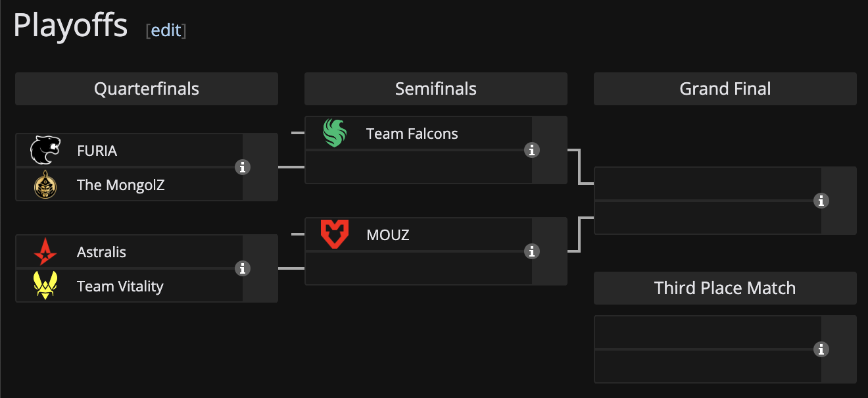This screenshot has width=868, height=398.
Task: Open info for Astralis vs Vitality match
Action: click(243, 268)
